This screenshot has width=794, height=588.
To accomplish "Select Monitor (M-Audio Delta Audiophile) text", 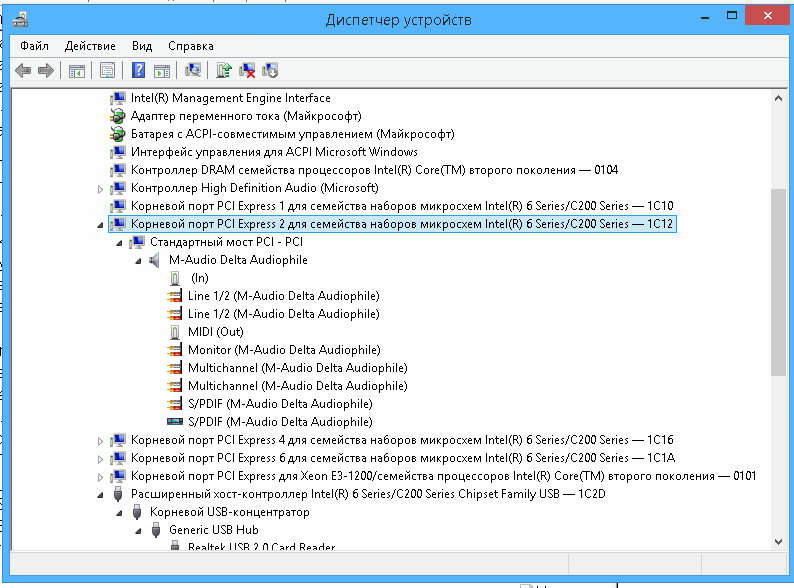I will click(284, 350).
